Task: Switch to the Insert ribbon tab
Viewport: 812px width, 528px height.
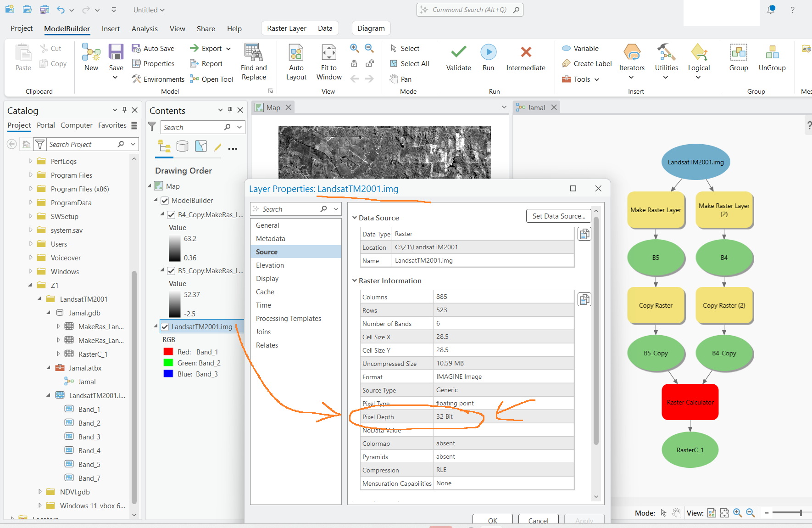Action: click(x=111, y=28)
